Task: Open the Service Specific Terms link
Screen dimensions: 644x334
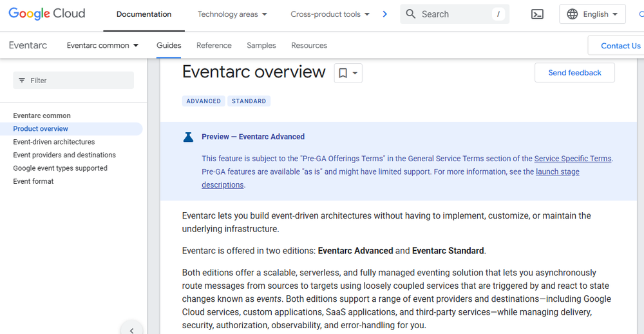Action: (573, 159)
